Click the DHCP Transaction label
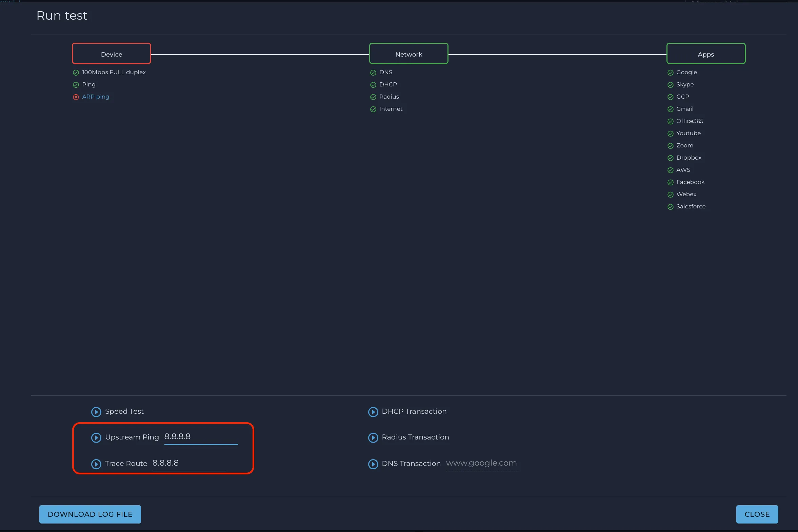 [x=414, y=412]
